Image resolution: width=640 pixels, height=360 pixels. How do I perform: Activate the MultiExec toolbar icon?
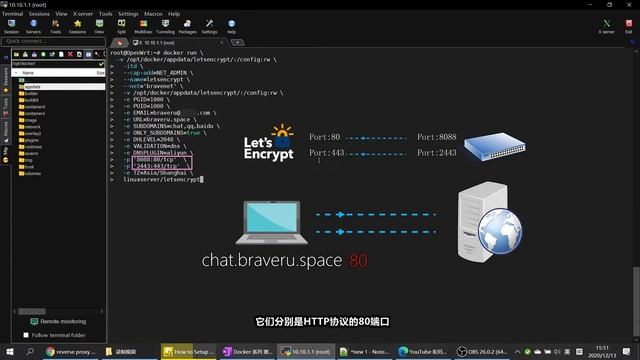[x=143, y=27]
